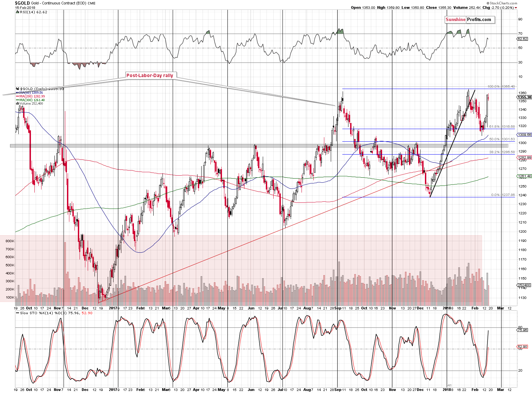Image resolution: width=532 pixels, height=393 pixels.
Task: Click the 1282.99 price axis tag
Action: (524, 158)
